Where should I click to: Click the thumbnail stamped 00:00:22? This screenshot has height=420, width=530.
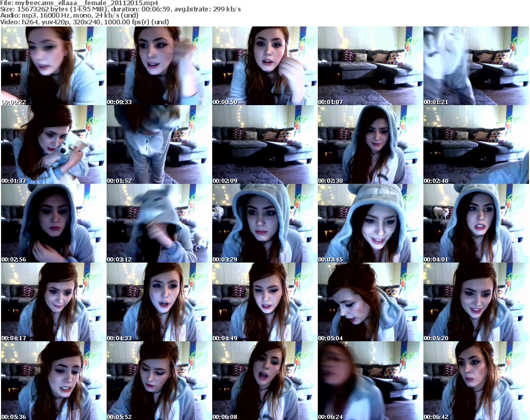53,66
